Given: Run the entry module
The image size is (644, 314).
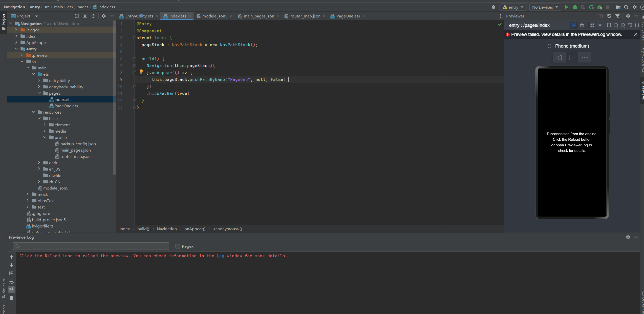Looking at the screenshot, I should coord(567,7).
